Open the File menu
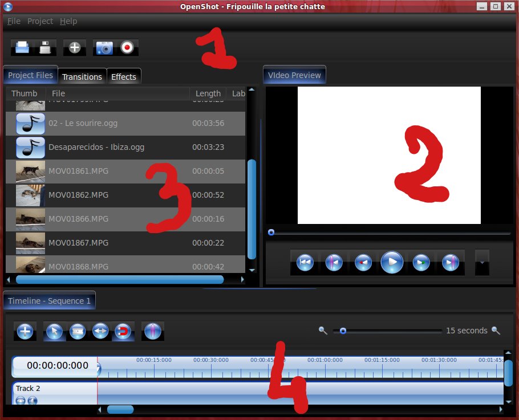Viewport: 519px width, 420px height. pos(14,21)
